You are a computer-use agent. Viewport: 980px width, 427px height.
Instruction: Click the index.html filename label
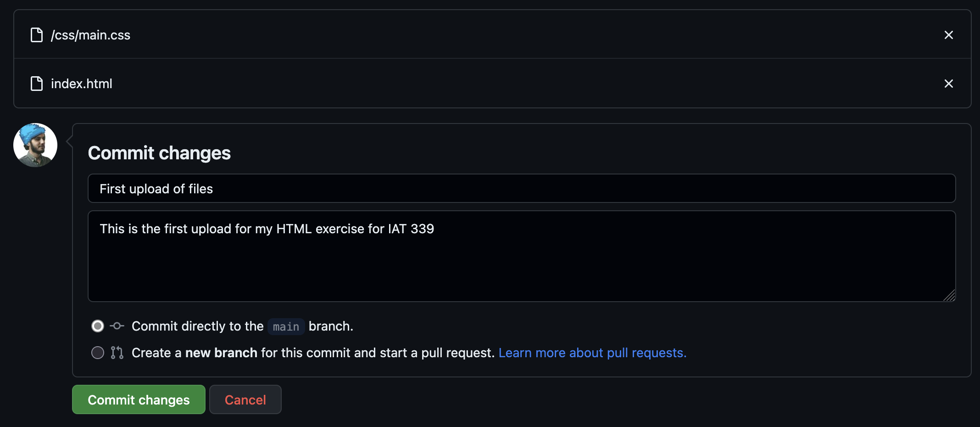pyautogui.click(x=81, y=84)
